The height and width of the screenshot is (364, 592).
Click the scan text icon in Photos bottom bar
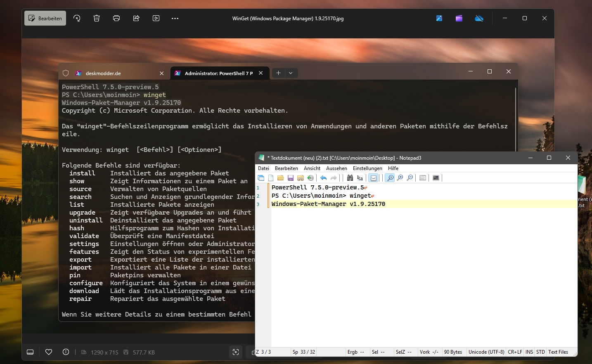(x=236, y=352)
